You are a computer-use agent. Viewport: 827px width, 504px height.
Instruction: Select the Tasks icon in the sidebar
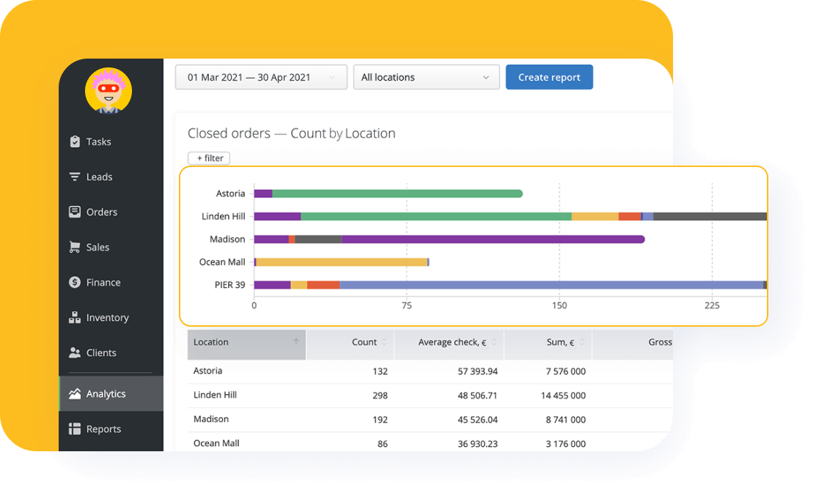[75, 141]
